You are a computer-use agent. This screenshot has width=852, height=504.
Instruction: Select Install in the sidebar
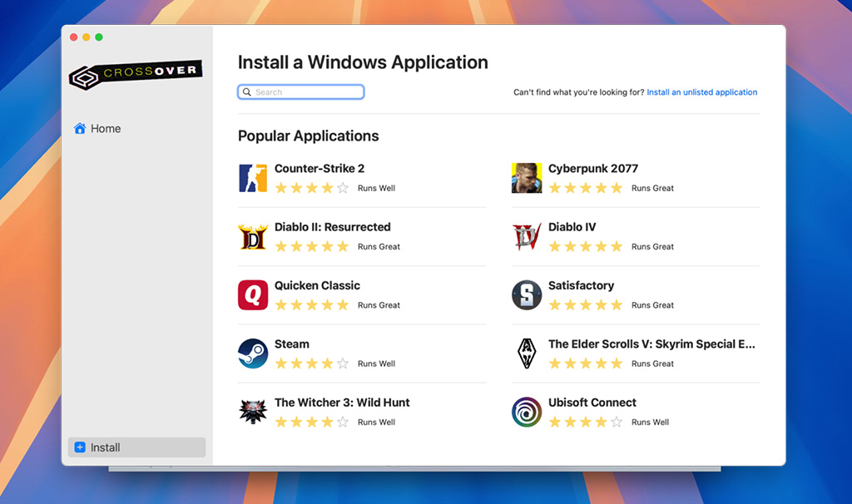pos(137,447)
